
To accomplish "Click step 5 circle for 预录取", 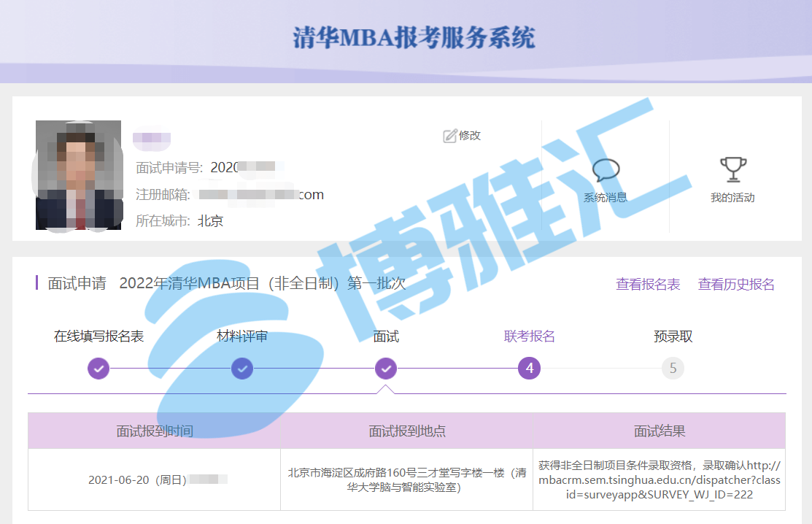I will pyautogui.click(x=673, y=368).
